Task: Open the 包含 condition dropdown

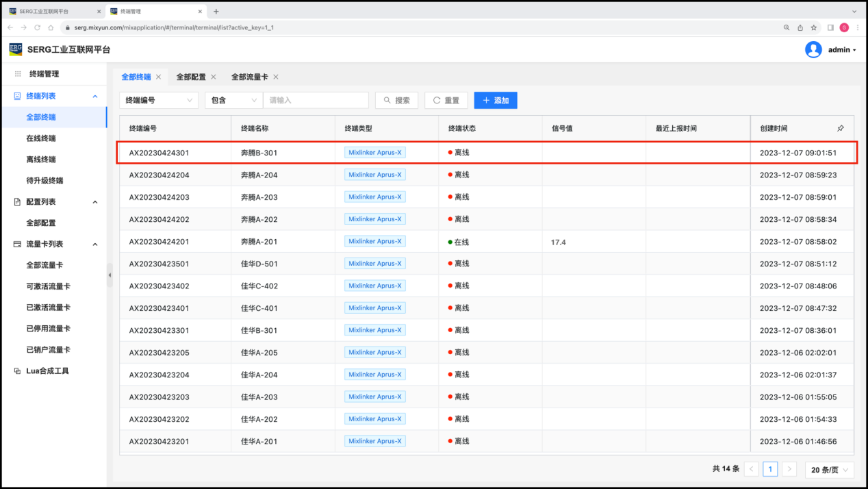Action: coord(233,100)
